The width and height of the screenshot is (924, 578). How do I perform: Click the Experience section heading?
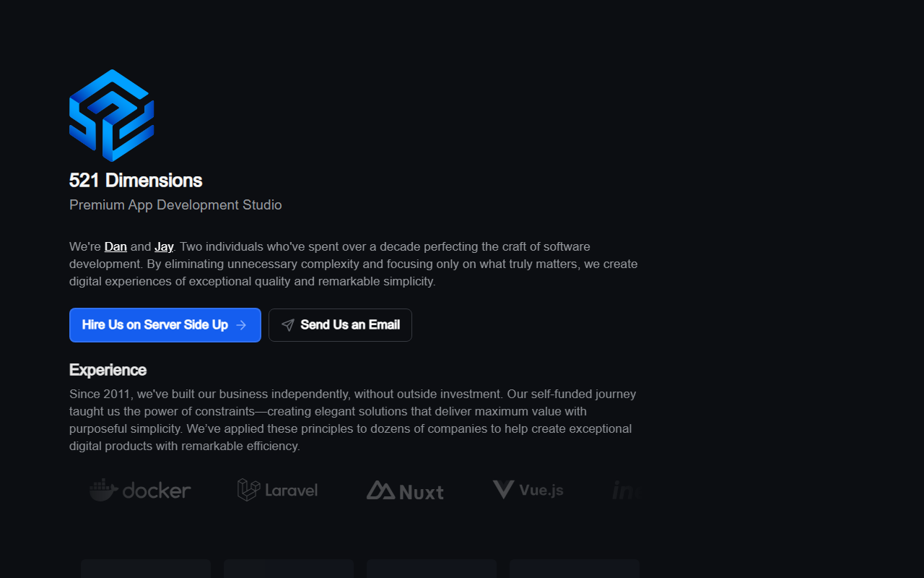pos(108,370)
